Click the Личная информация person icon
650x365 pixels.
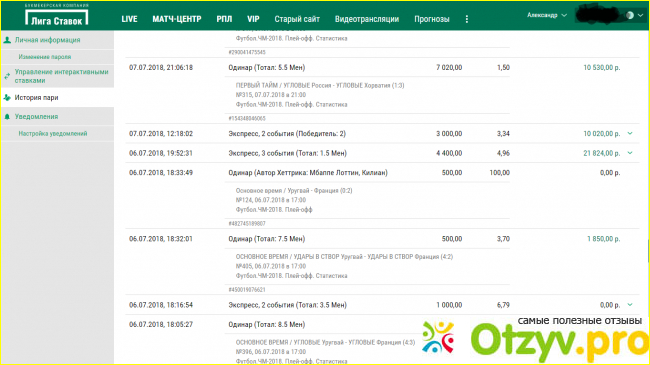(x=7, y=40)
